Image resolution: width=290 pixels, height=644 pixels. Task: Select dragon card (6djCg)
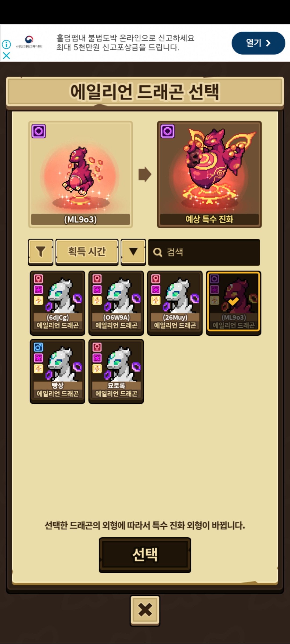pos(57,303)
